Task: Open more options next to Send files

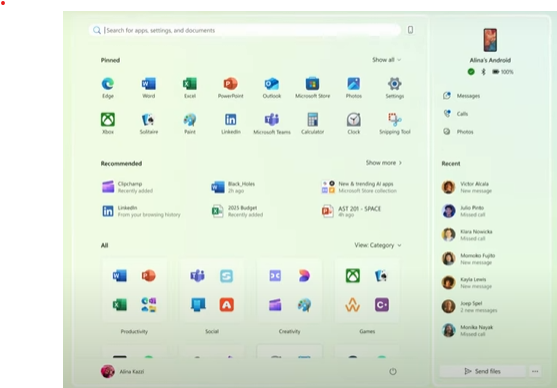Action: (535, 371)
